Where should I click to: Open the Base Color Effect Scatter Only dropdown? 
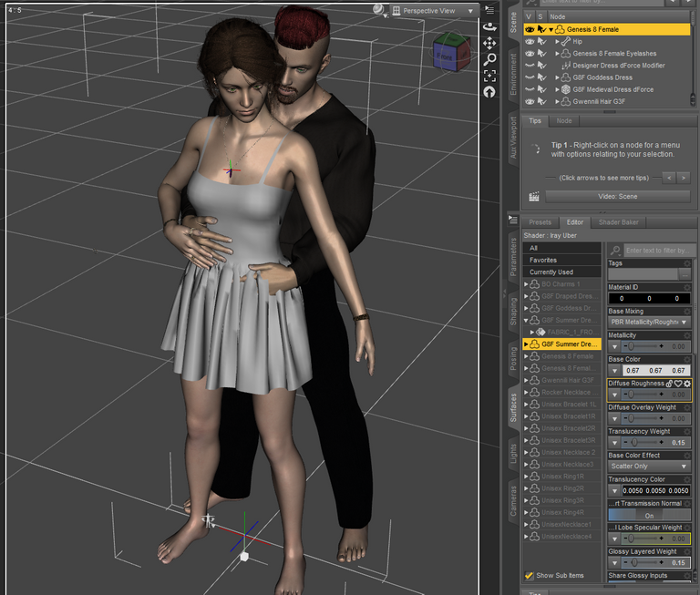coord(649,466)
